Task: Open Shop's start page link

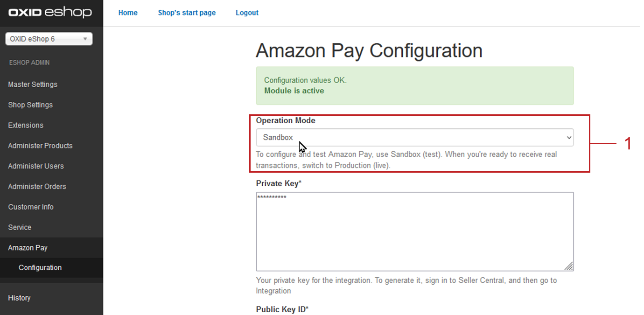Action: (x=187, y=13)
